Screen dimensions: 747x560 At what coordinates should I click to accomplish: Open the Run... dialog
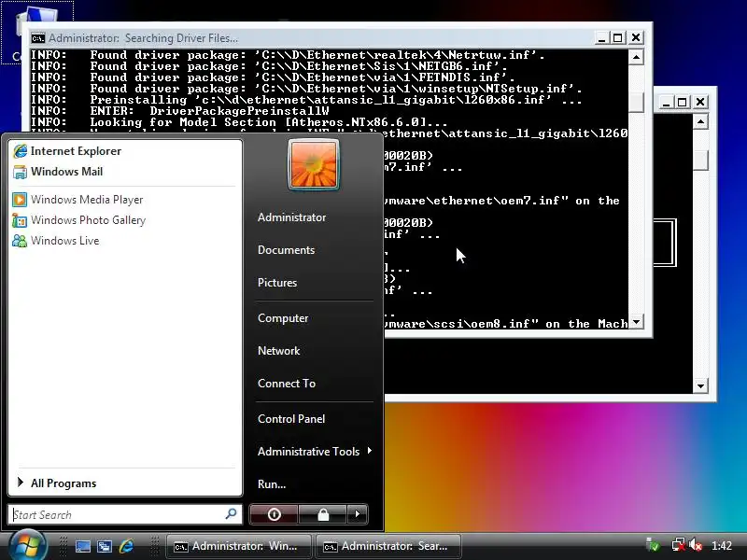[x=272, y=483]
